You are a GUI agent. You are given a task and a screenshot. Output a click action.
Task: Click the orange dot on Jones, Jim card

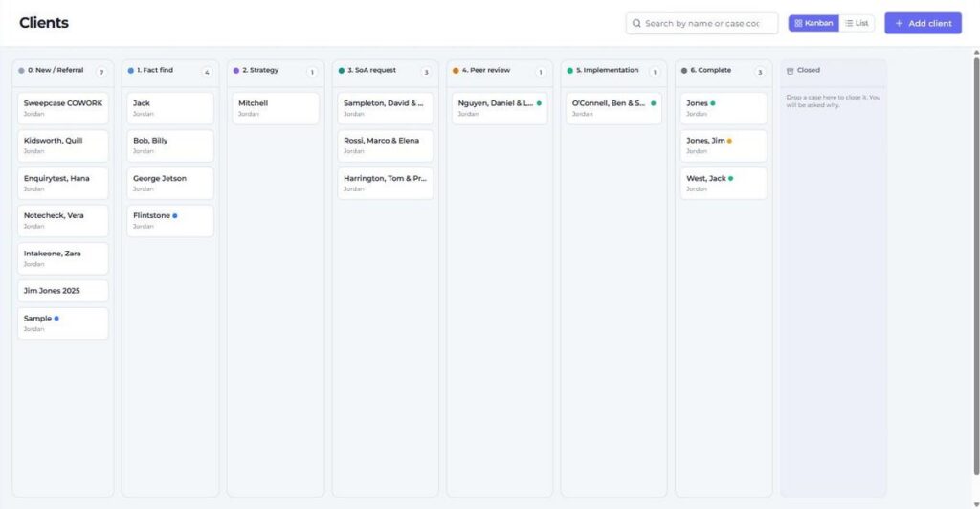[x=729, y=141]
